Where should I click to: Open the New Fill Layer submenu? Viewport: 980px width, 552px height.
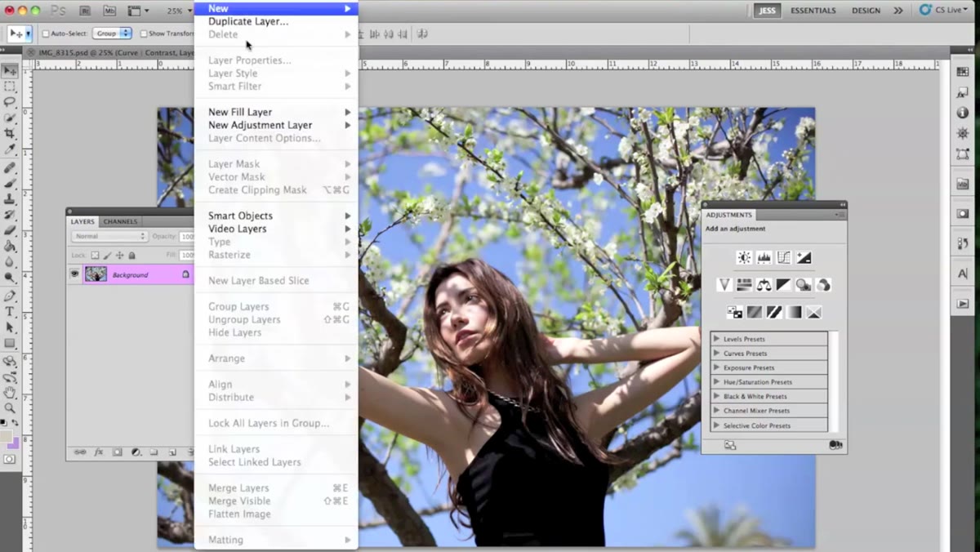(276, 112)
